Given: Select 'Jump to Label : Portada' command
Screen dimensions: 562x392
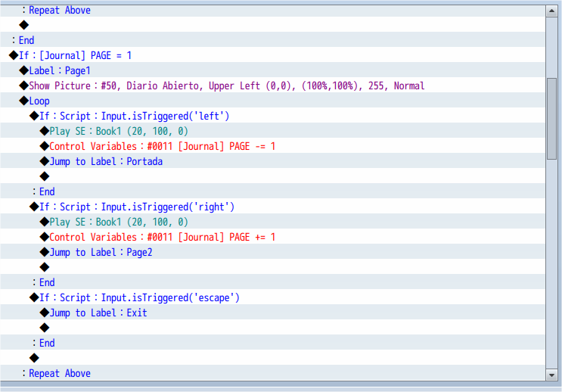Looking at the screenshot, I should point(272,161).
